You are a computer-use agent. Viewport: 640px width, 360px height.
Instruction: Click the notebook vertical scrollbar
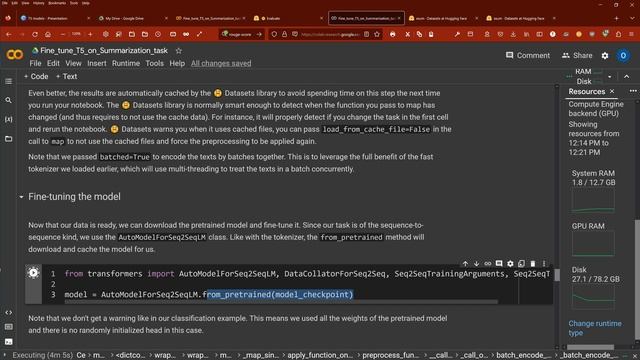557,275
